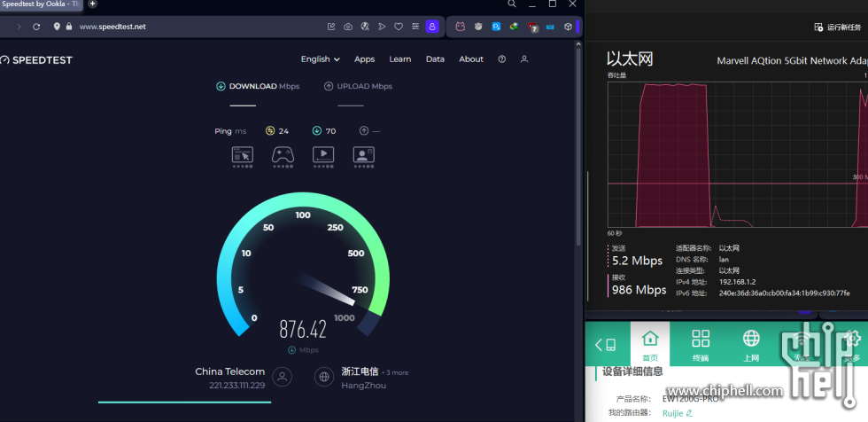Viewport: 868px width, 422px height.
Task: Show the + 3 more servers
Action: pyautogui.click(x=395, y=372)
